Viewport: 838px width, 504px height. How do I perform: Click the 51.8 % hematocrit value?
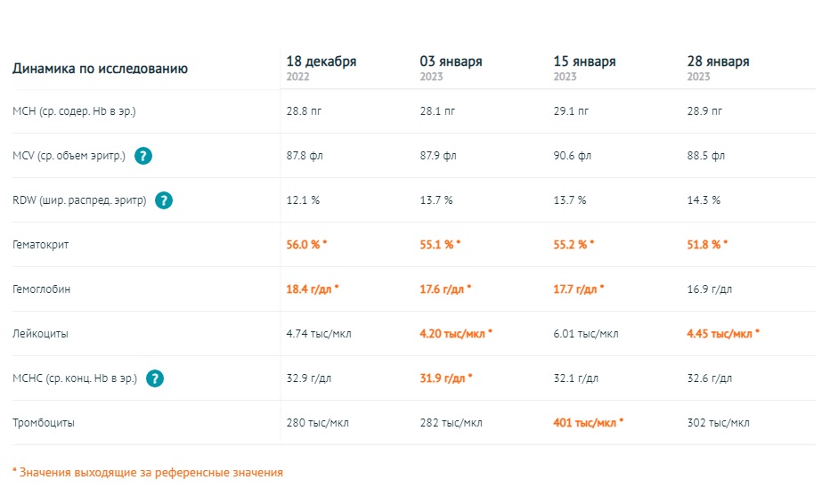tap(705, 245)
